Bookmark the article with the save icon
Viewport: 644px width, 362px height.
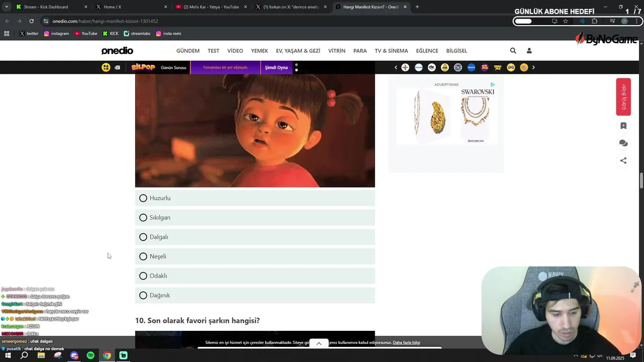623,126
